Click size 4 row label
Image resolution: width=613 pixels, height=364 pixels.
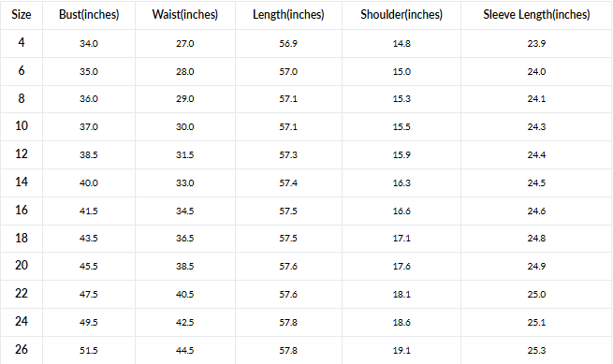[x=22, y=42]
